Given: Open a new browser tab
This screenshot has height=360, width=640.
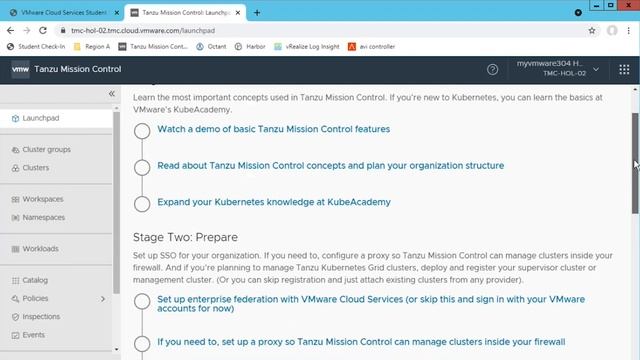Looking at the screenshot, I should (x=257, y=13).
